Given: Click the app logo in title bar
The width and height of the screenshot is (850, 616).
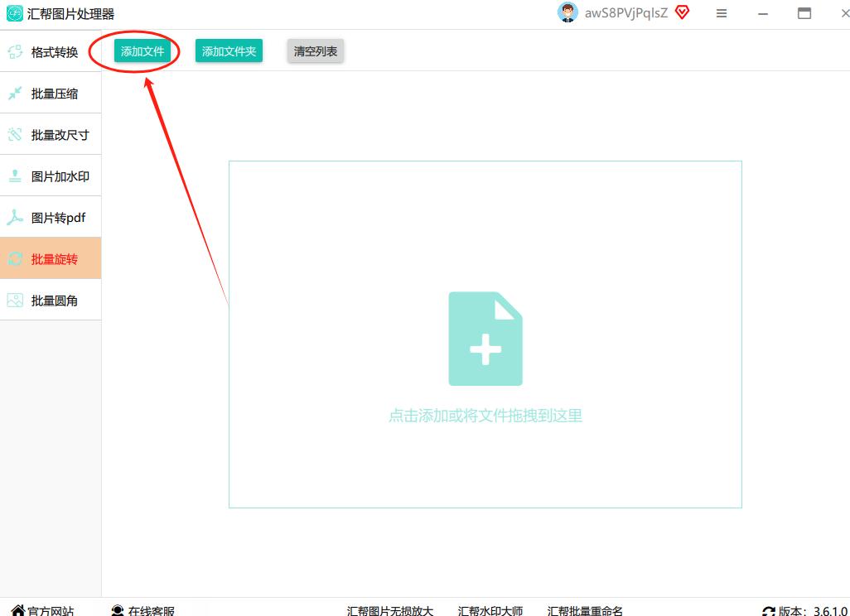Looking at the screenshot, I should pyautogui.click(x=15, y=13).
